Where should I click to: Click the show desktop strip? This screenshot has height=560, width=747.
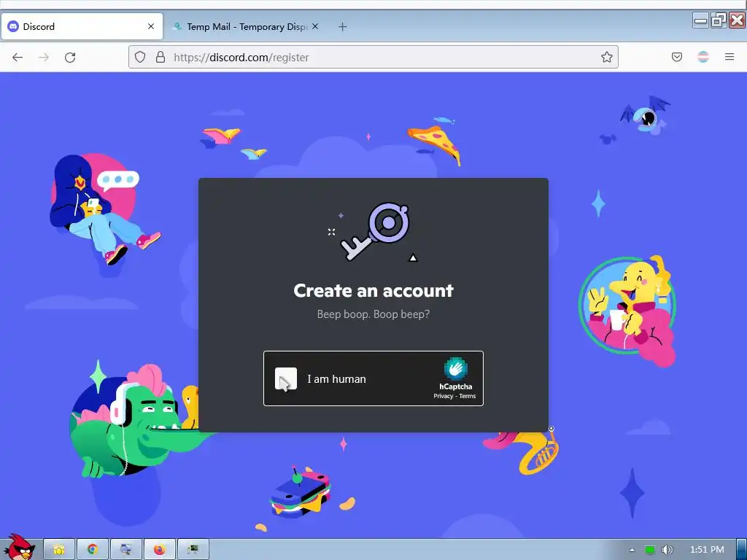pyautogui.click(x=741, y=550)
